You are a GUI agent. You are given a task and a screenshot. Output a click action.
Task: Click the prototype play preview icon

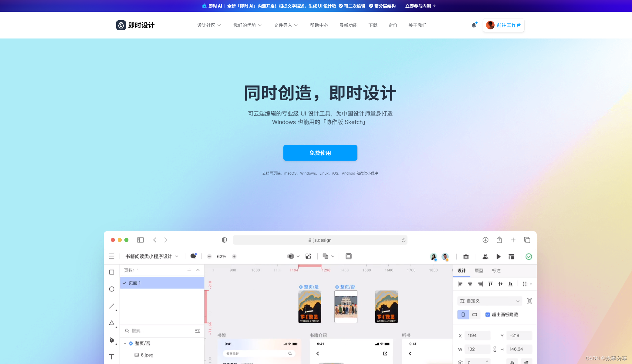pos(498,257)
